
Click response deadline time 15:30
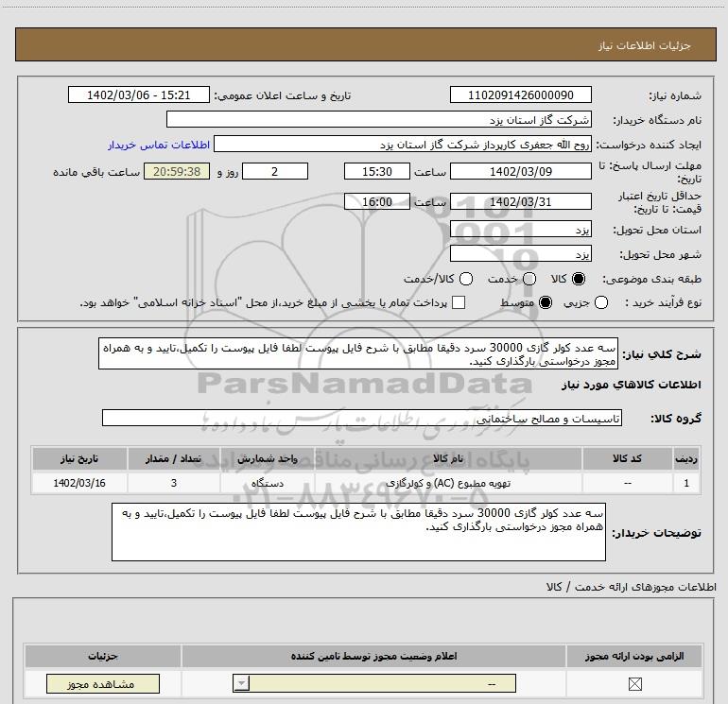(x=377, y=171)
